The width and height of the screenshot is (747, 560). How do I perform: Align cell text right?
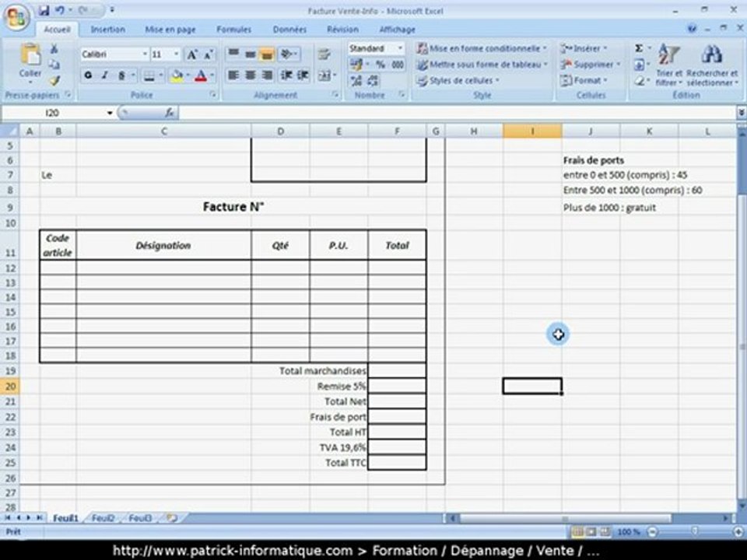click(267, 75)
